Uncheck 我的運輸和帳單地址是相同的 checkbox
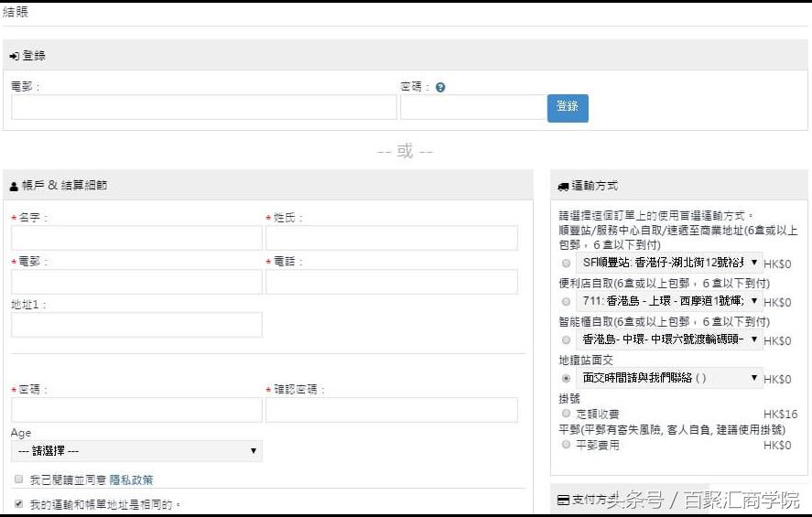This screenshot has width=812, height=517. [x=18, y=503]
